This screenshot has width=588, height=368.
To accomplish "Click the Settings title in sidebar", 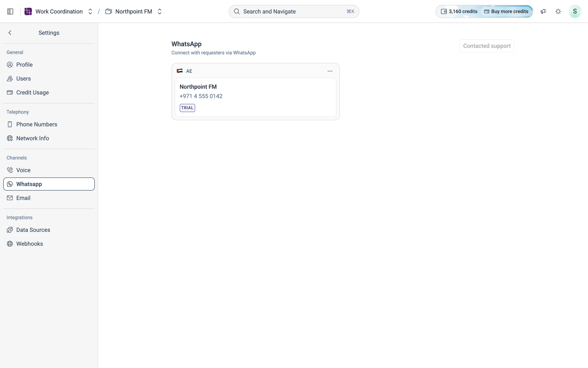I will tap(49, 33).
